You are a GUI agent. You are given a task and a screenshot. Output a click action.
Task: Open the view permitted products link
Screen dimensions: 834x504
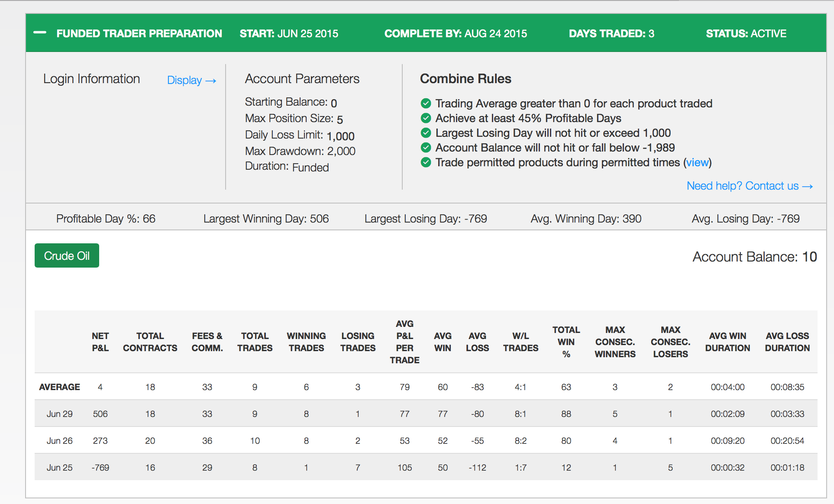coord(698,162)
